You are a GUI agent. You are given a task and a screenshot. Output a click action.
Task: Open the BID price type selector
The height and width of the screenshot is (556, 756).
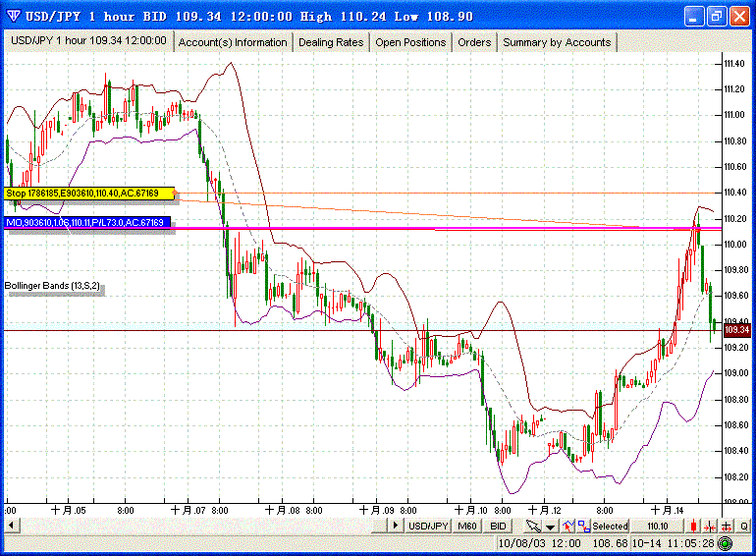(x=498, y=527)
